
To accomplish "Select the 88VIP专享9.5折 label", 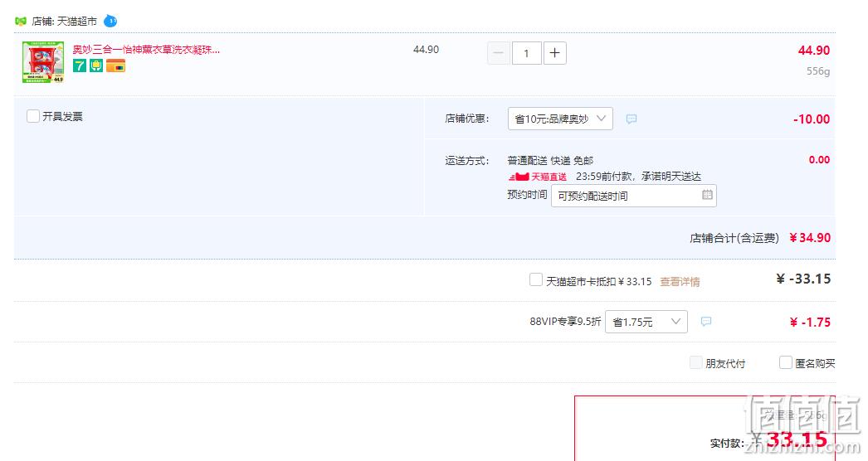I will coord(565,322).
